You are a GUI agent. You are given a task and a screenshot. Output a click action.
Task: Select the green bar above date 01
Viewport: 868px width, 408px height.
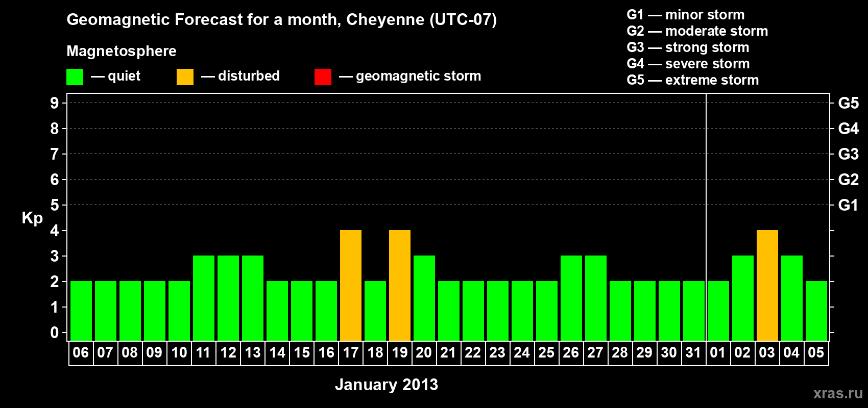pos(718,311)
